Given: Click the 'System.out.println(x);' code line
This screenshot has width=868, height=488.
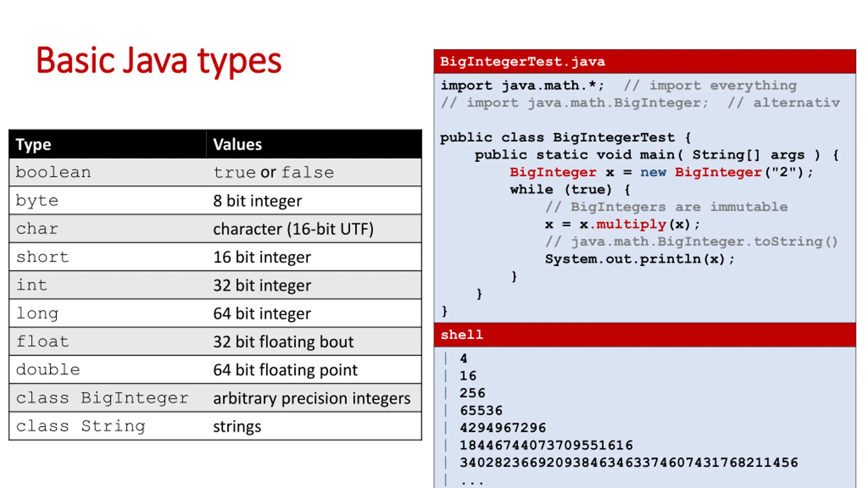Looking at the screenshot, I should coord(639,259).
